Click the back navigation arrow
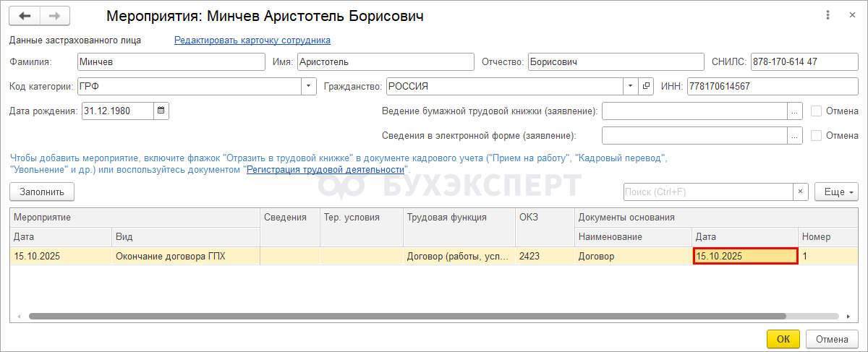The height and width of the screenshot is (352, 868). 25,16
